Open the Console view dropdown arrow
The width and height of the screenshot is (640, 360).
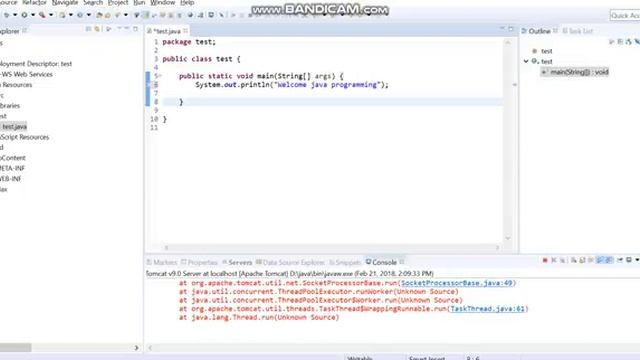coord(637,260)
